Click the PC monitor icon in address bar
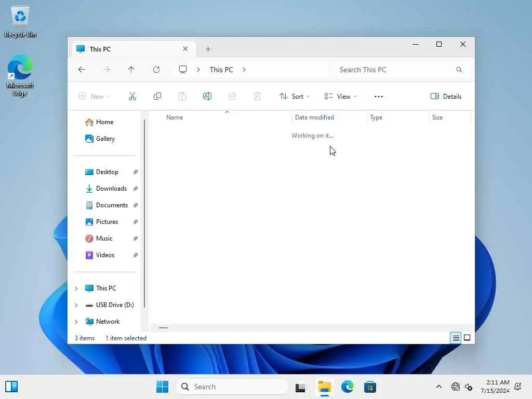 [x=183, y=70]
